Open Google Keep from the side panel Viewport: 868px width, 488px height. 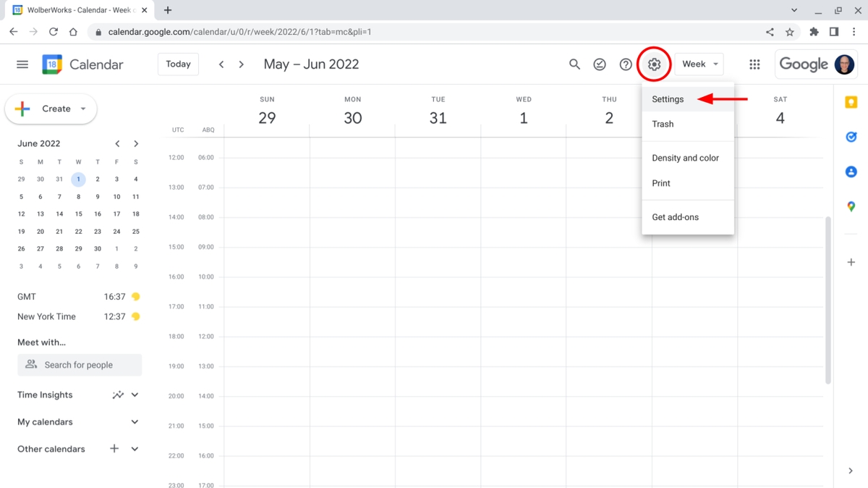(851, 101)
